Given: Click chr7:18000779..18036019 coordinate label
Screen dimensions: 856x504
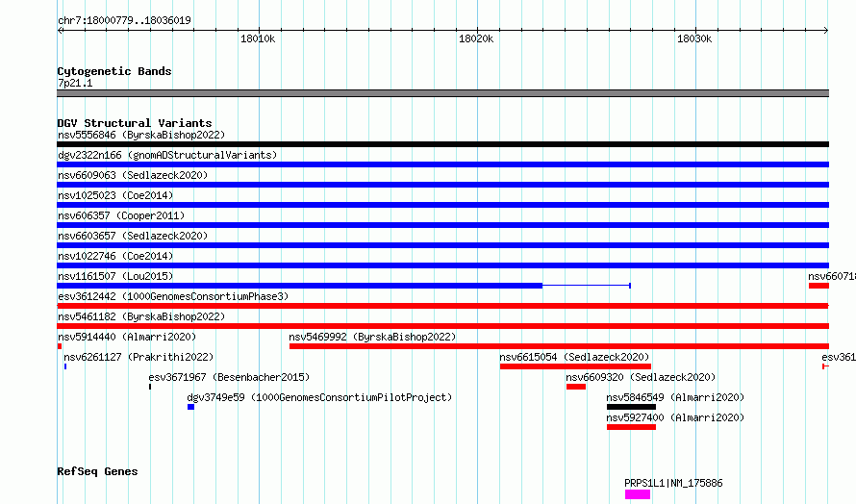Looking at the screenshot, I should point(124,20).
